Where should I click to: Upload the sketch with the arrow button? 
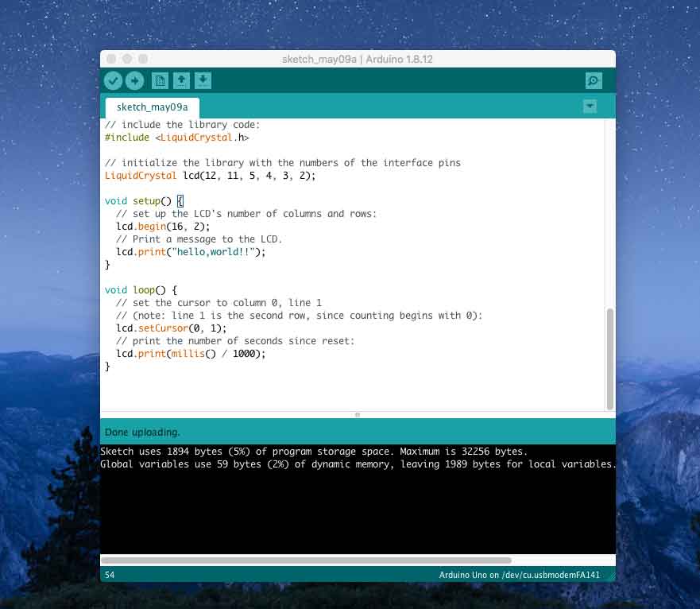(x=134, y=81)
